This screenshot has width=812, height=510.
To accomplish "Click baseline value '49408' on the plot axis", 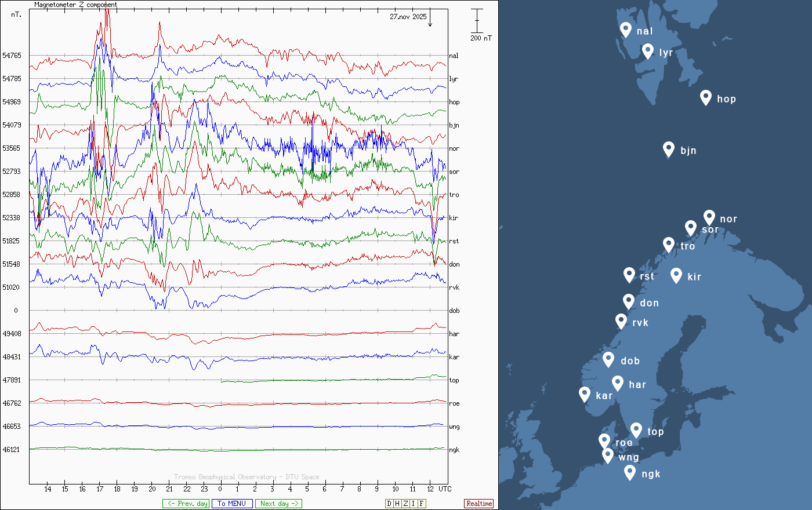I will click(x=12, y=334).
